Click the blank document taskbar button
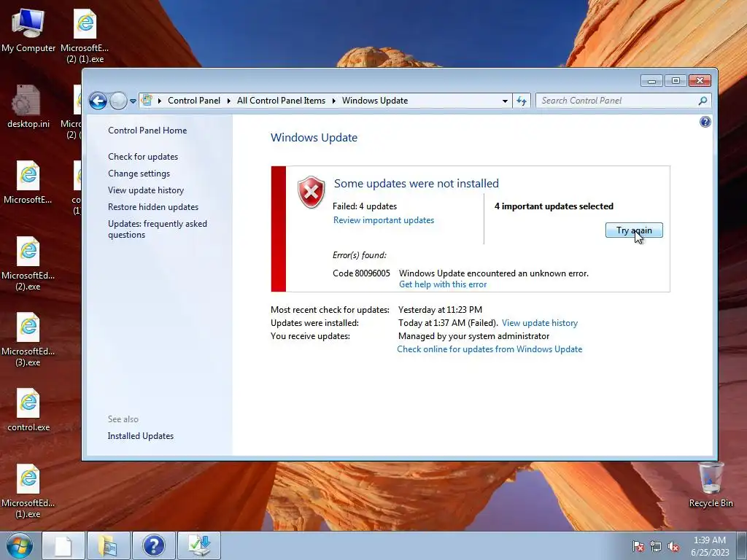The width and height of the screenshot is (747, 560). [x=63, y=545]
